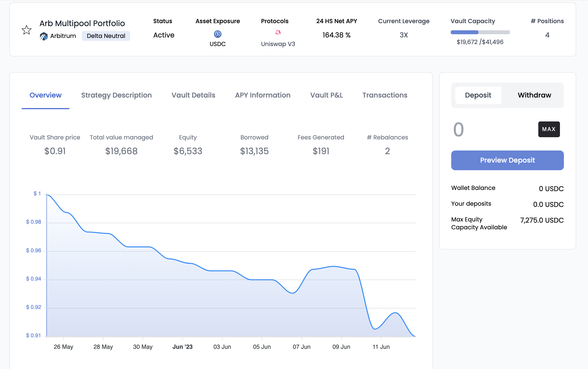Click the Vault Capacity progress bar

pyautogui.click(x=480, y=32)
